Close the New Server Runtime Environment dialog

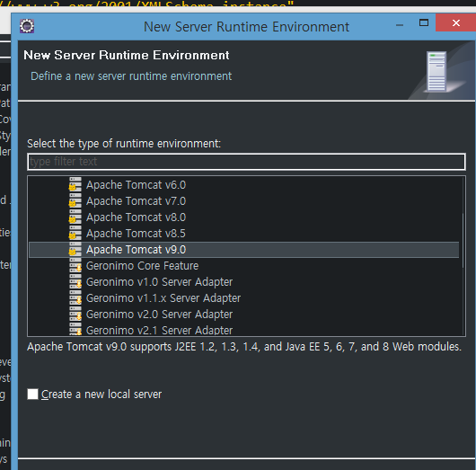(x=455, y=22)
